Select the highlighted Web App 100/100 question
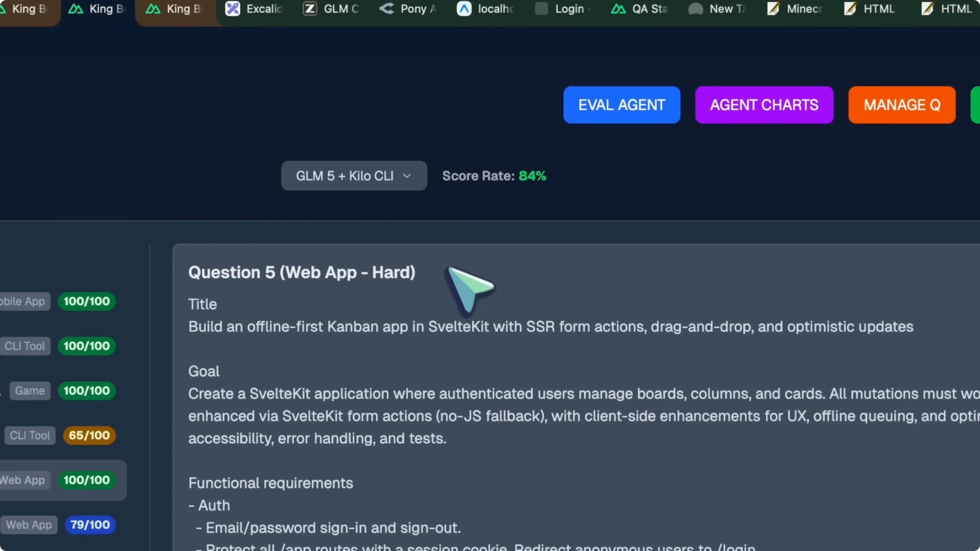Screen dimensions: 980x551 [x=57, y=480]
